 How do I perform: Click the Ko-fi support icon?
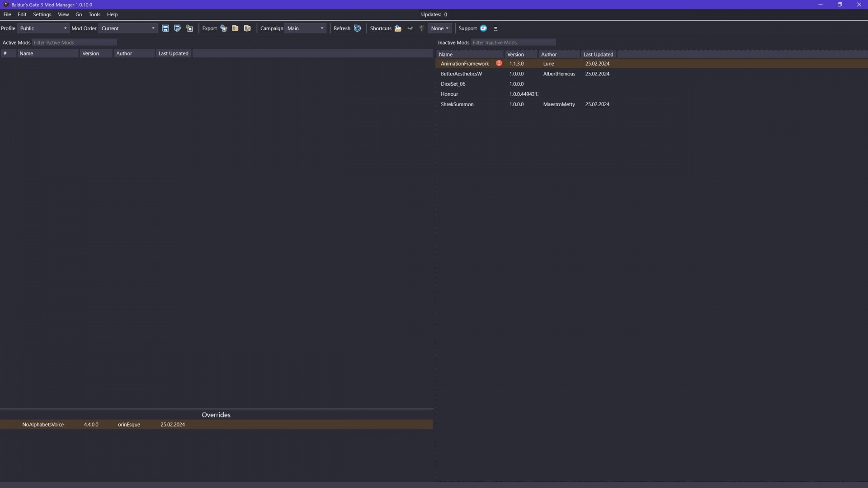[483, 28]
